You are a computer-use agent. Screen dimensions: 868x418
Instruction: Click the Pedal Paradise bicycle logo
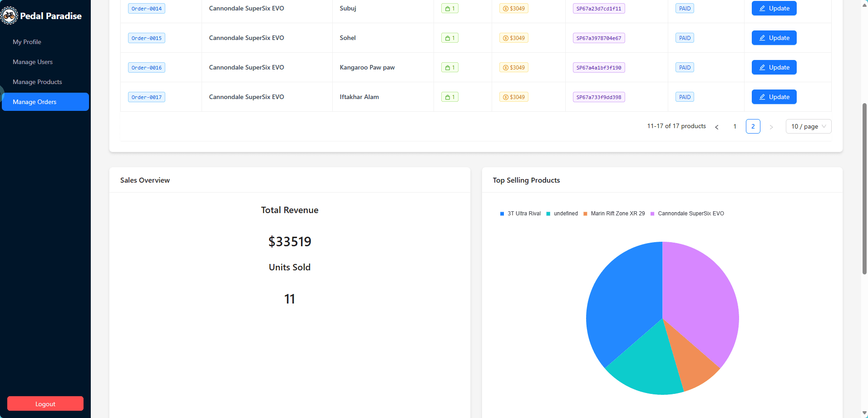click(9, 16)
